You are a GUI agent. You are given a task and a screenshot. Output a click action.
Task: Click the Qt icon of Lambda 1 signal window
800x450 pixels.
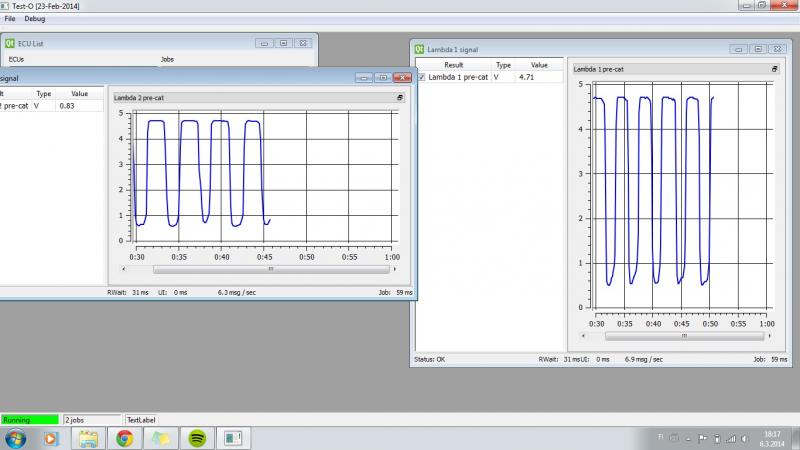tap(419, 47)
